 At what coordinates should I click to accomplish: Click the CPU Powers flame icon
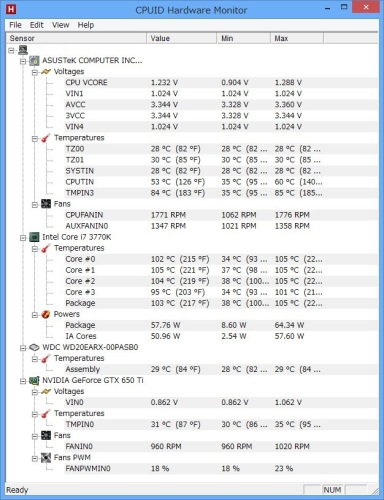[x=46, y=314]
